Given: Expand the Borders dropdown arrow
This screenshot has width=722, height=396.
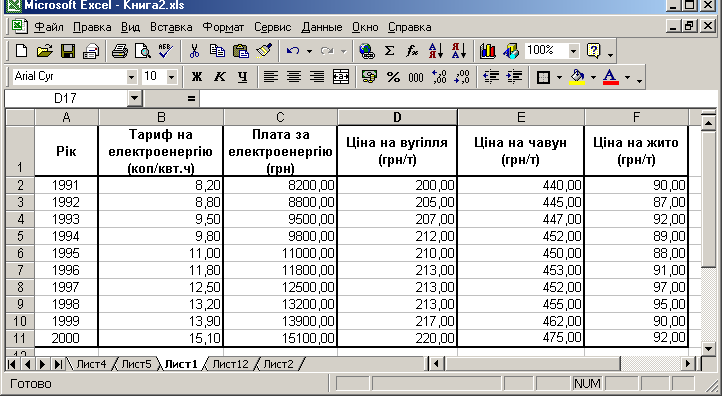Looking at the screenshot, I should [559, 77].
